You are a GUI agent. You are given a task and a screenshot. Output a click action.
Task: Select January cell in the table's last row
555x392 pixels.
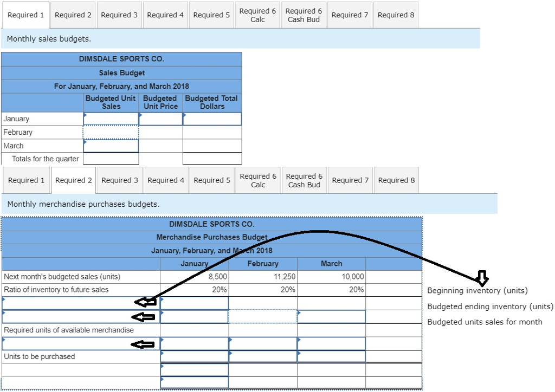click(195, 382)
